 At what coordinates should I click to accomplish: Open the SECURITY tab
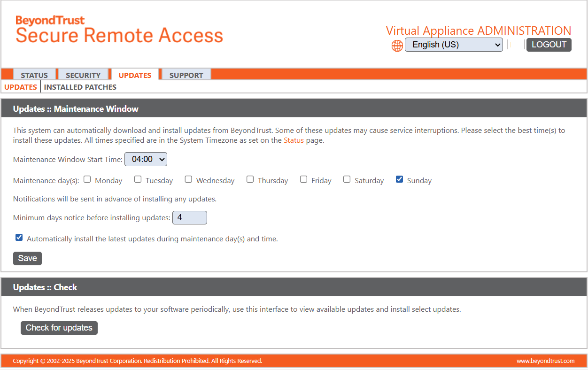click(x=83, y=75)
